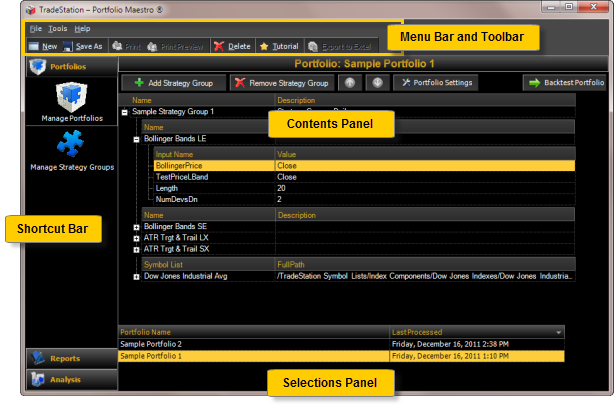Select the Bollinger Bands LE strategy name

pyautogui.click(x=175, y=139)
